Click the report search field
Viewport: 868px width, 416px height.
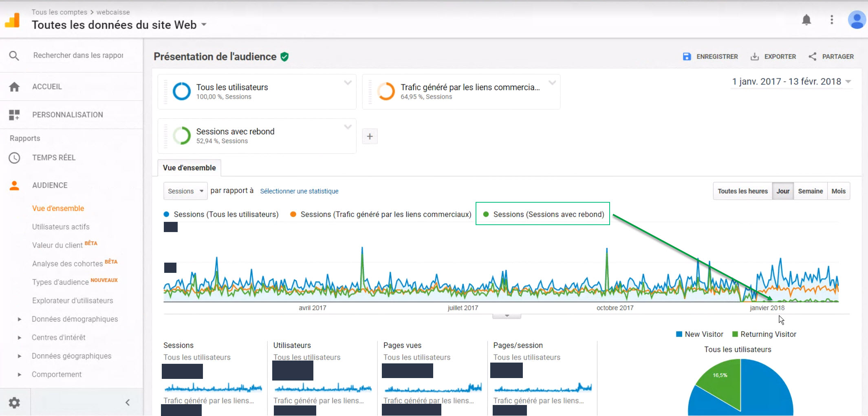click(78, 55)
